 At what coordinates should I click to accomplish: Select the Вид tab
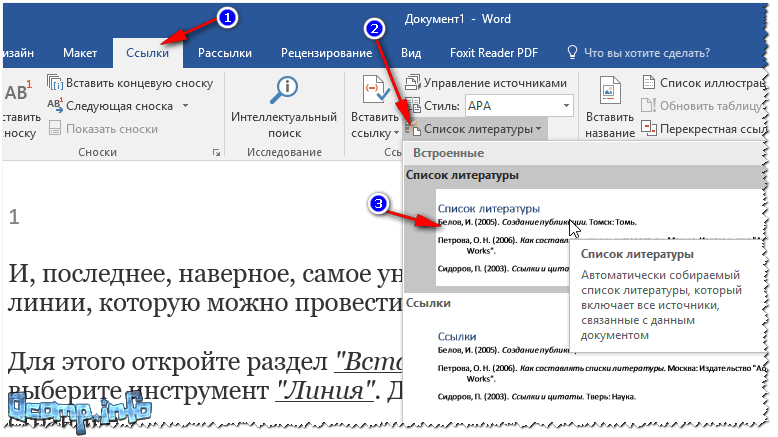click(x=411, y=53)
